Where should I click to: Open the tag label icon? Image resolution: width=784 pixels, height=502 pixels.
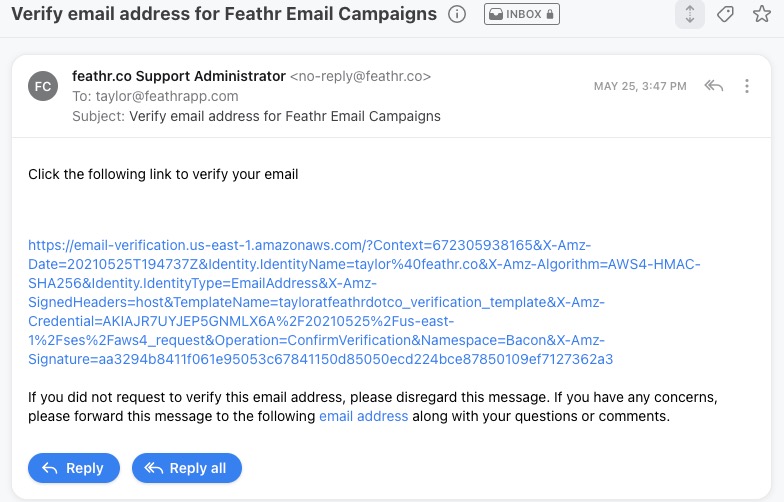(725, 14)
